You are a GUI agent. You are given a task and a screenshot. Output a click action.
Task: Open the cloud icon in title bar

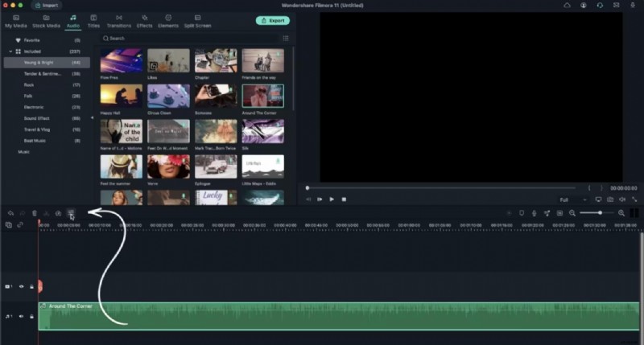pos(567,6)
